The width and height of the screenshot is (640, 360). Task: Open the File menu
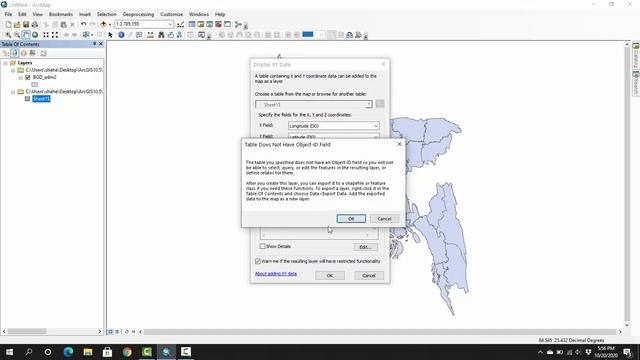click(x=8, y=14)
